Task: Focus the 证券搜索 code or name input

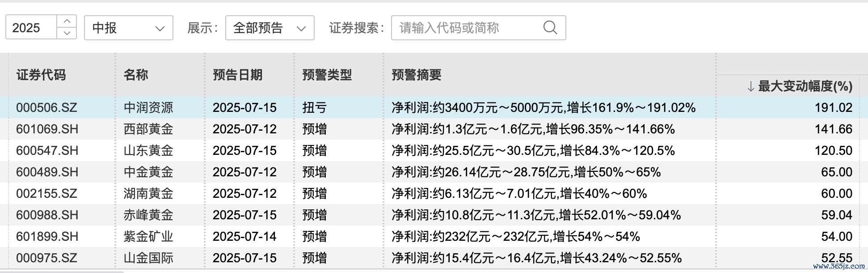Action: point(478,28)
